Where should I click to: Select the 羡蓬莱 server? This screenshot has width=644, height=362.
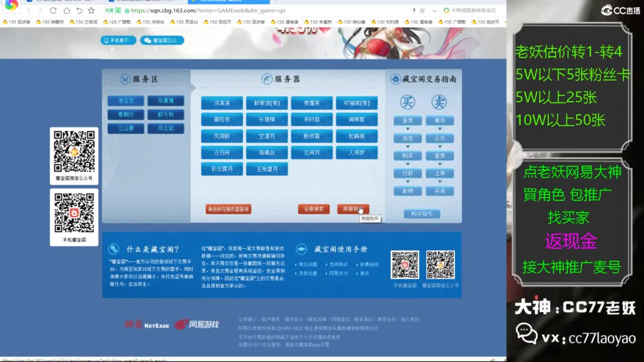(312, 103)
